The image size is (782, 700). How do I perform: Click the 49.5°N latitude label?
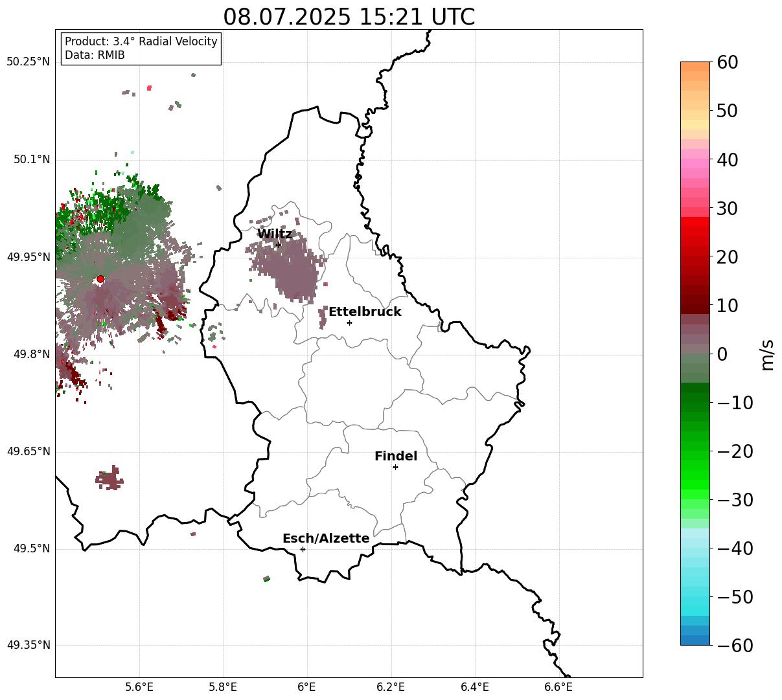[x=32, y=548]
